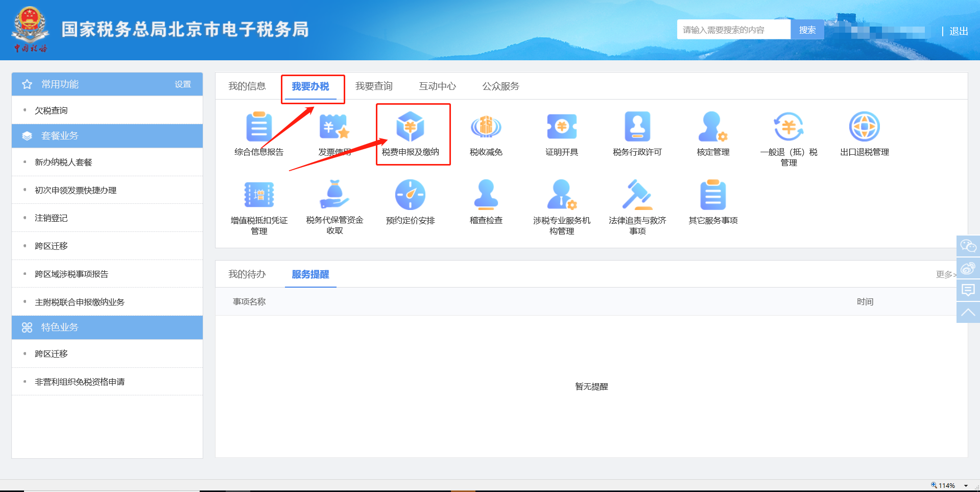Click the back-to-top arrow icon
Viewport: 980px width, 492px height.
click(x=968, y=312)
